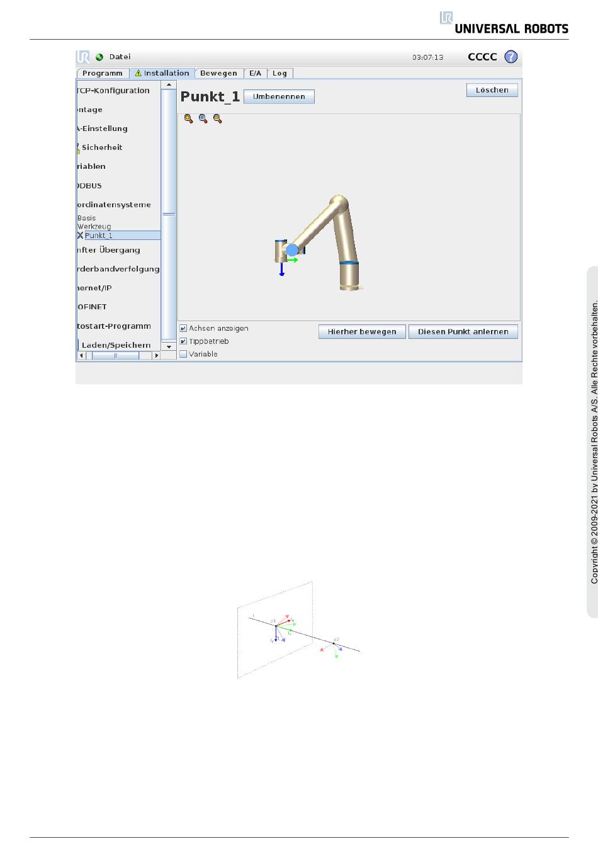
Task: Uncheck the Achsen anzeigen checkbox
Action: tap(183, 328)
